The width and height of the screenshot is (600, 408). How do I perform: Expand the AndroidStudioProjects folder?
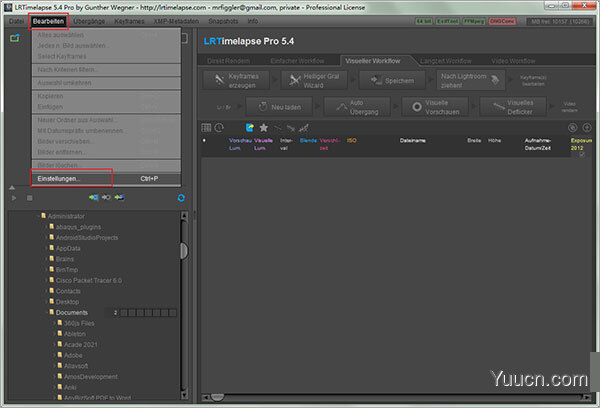click(x=46, y=238)
